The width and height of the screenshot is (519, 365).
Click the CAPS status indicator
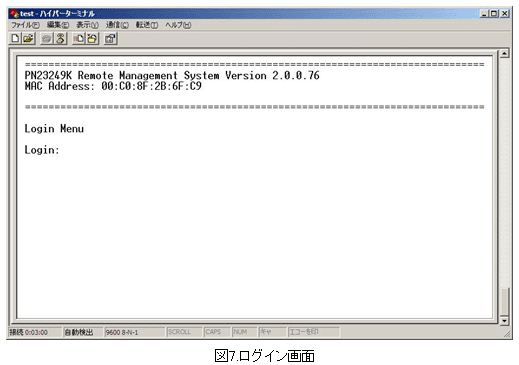tap(217, 332)
